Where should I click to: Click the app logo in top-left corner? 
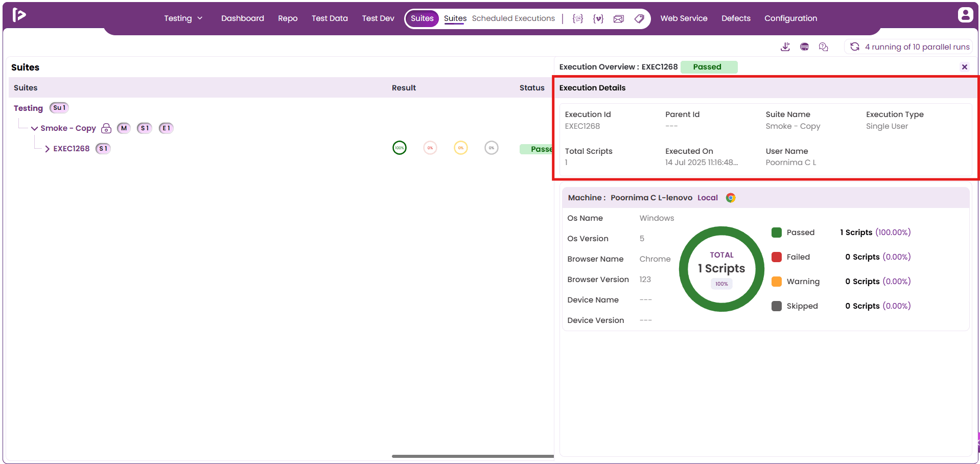click(19, 15)
